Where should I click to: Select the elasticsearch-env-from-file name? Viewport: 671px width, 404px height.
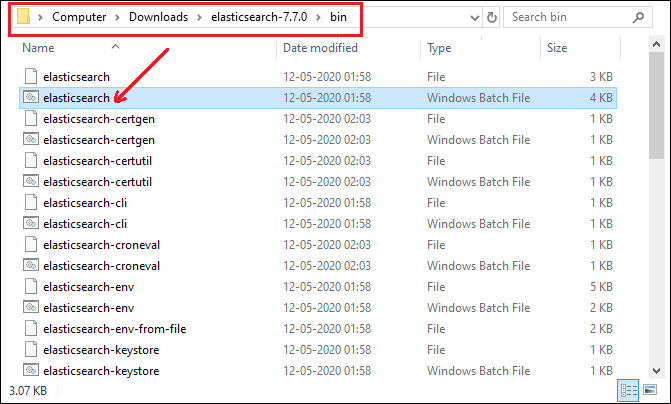115,329
